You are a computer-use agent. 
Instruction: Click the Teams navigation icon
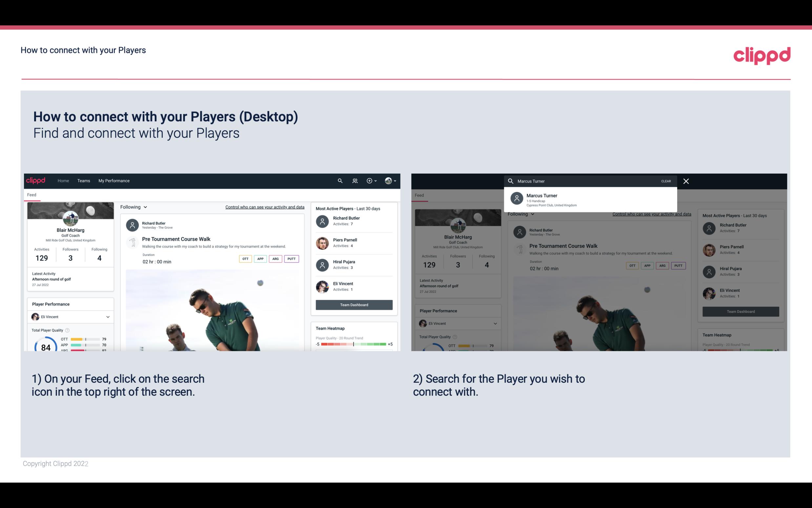tap(84, 180)
